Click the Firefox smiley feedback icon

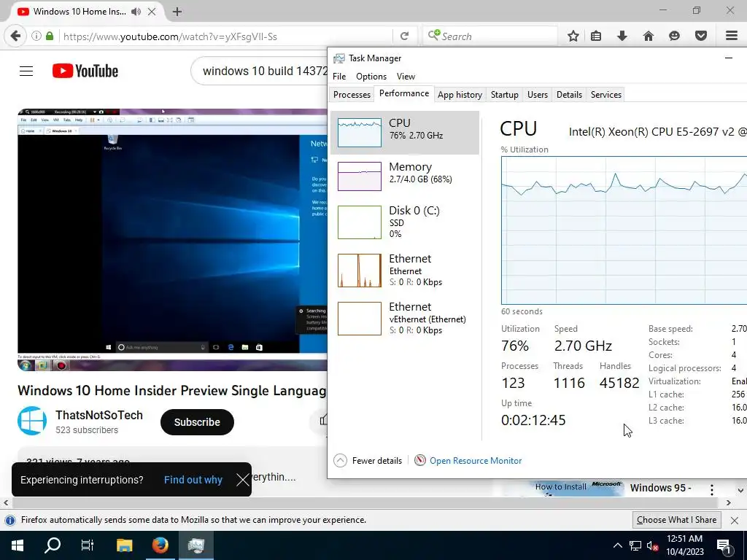[x=674, y=36]
